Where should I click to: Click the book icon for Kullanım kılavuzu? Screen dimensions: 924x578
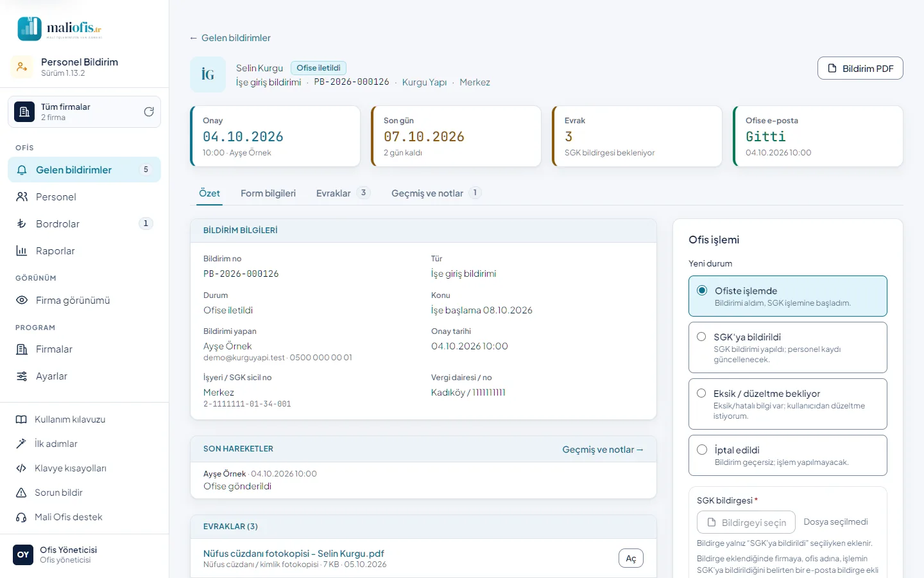(x=21, y=419)
